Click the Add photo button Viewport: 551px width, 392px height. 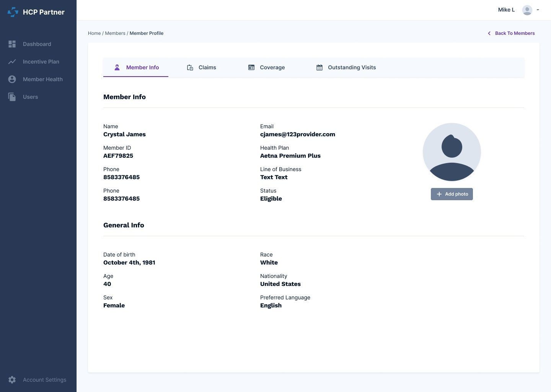pyautogui.click(x=452, y=194)
